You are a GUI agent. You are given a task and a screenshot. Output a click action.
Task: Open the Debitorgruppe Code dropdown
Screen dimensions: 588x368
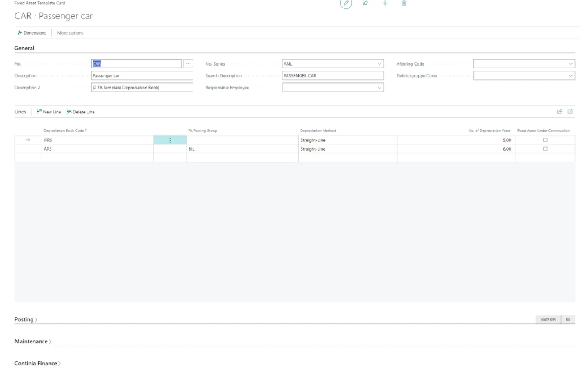[570, 75]
